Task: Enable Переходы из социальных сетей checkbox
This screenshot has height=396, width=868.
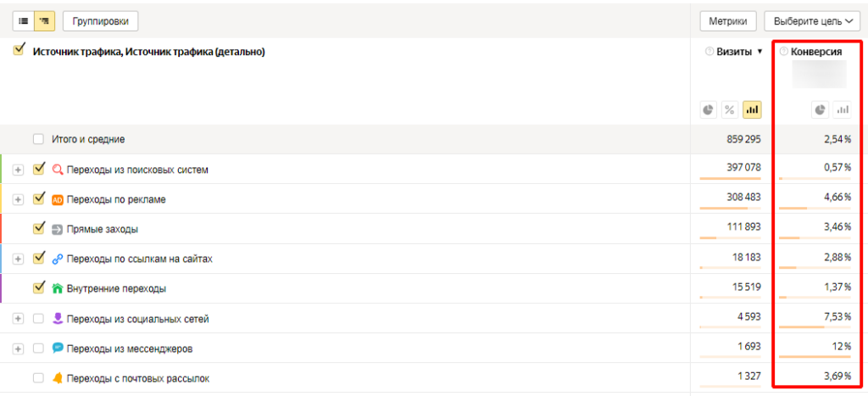Action: click(x=38, y=318)
